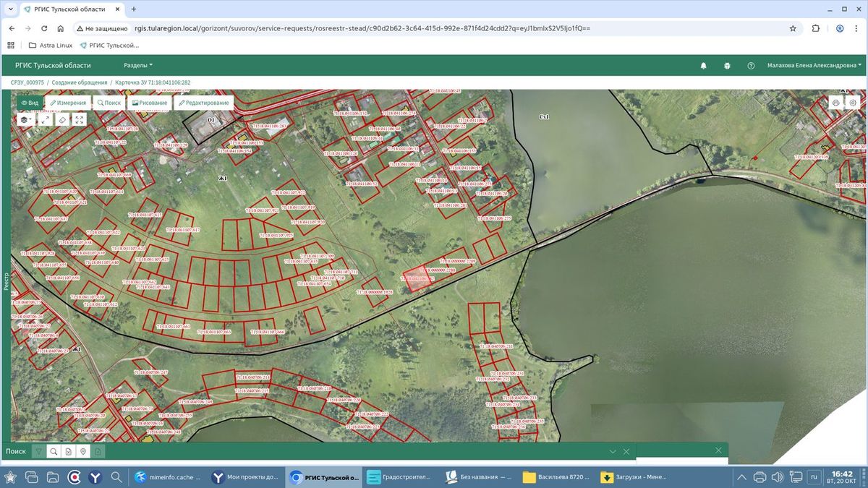
Task: Reload the page
Action: [45, 28]
